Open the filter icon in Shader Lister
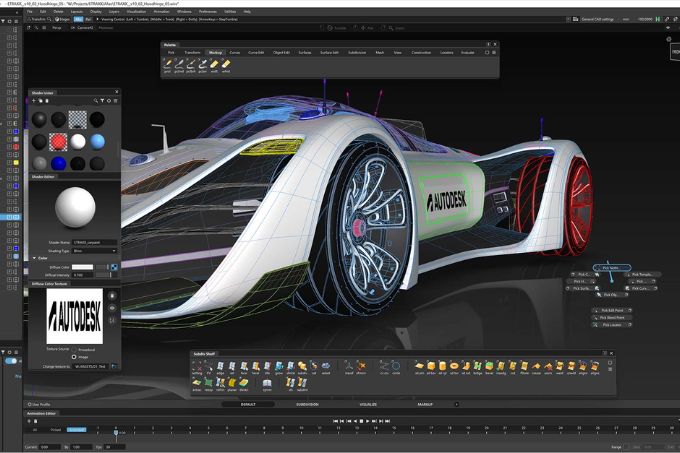Viewport: 680px width, 453px height. click(102, 101)
